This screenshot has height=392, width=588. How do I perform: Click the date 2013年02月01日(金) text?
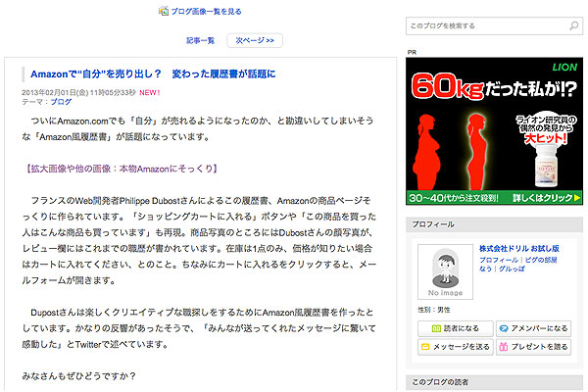(x=55, y=93)
